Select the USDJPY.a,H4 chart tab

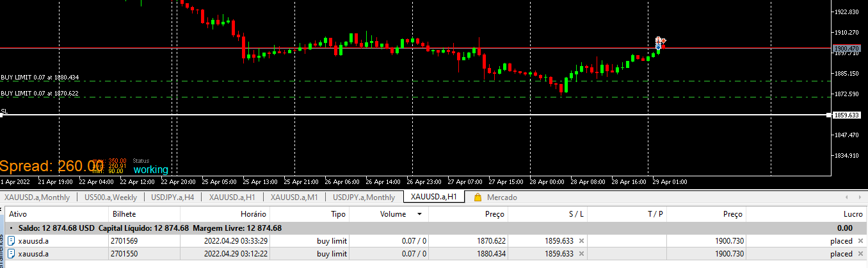coord(173,197)
